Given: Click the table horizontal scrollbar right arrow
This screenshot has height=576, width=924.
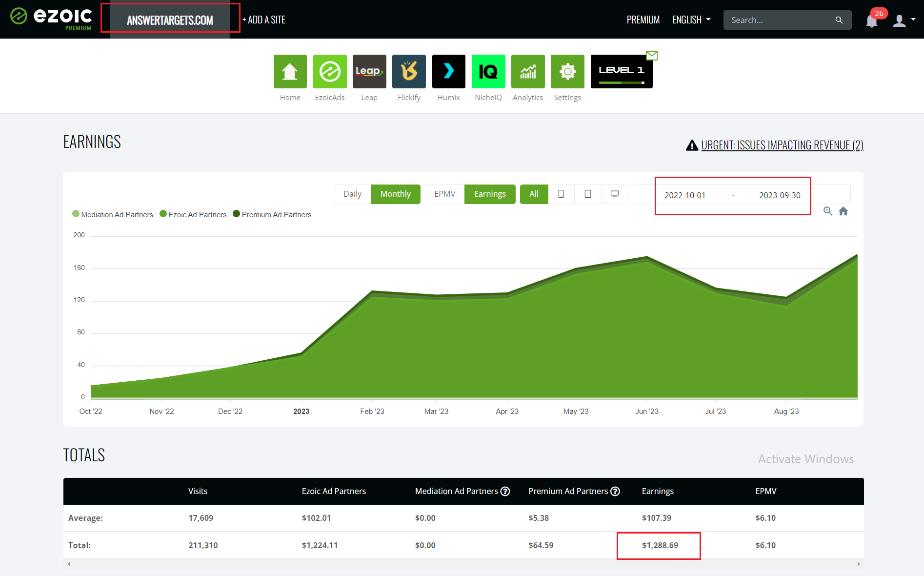Looking at the screenshot, I should 859,564.
